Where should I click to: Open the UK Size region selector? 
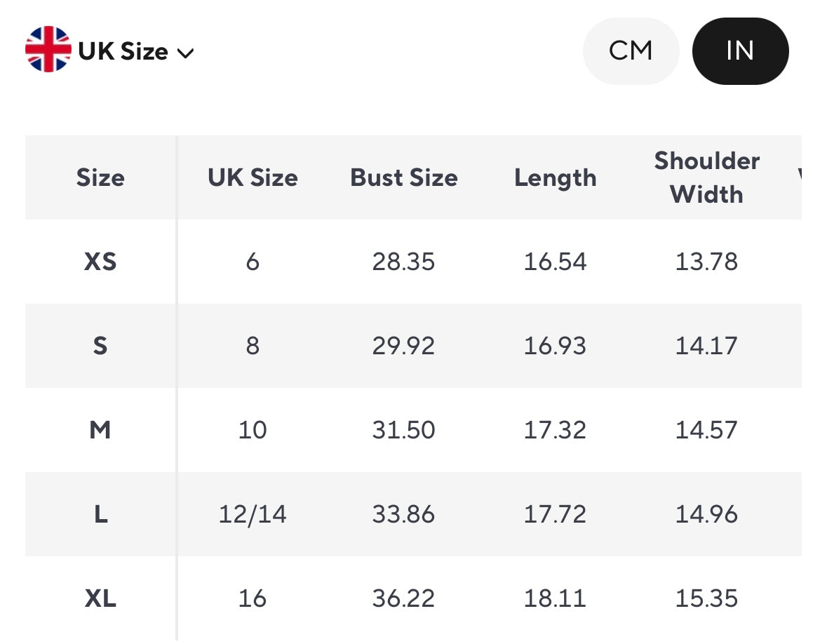point(123,51)
